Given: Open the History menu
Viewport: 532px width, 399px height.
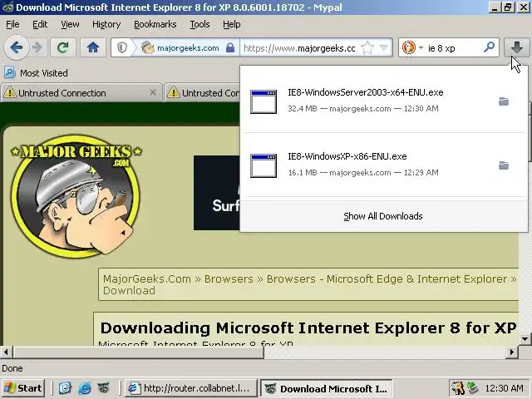Looking at the screenshot, I should pos(106,24).
